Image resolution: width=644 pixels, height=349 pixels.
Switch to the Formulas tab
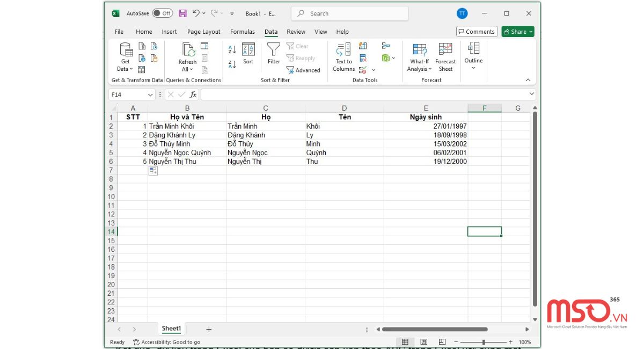243,32
